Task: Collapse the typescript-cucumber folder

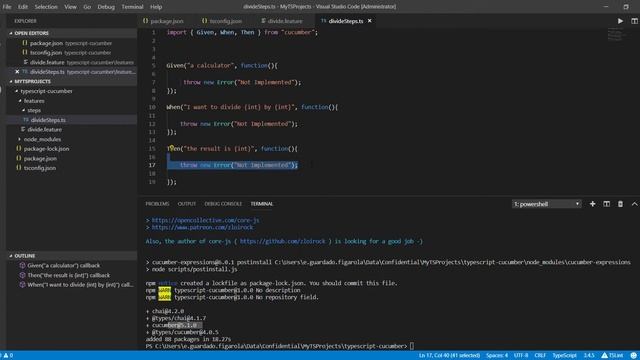Action: click(x=17, y=91)
